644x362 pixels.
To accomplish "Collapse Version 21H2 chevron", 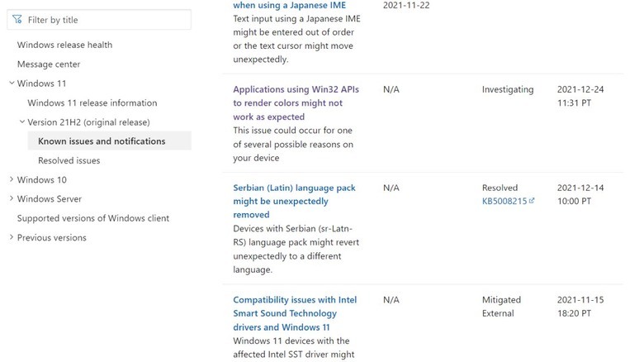I will coord(22,121).
